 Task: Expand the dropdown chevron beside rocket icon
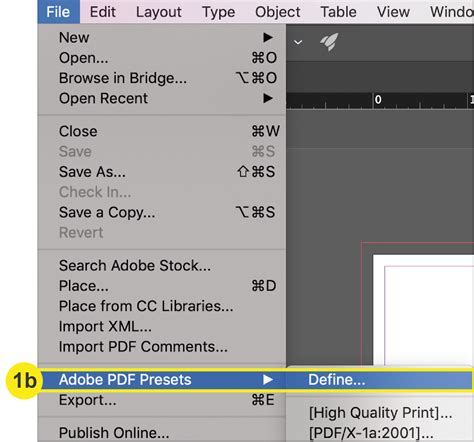pyautogui.click(x=298, y=42)
